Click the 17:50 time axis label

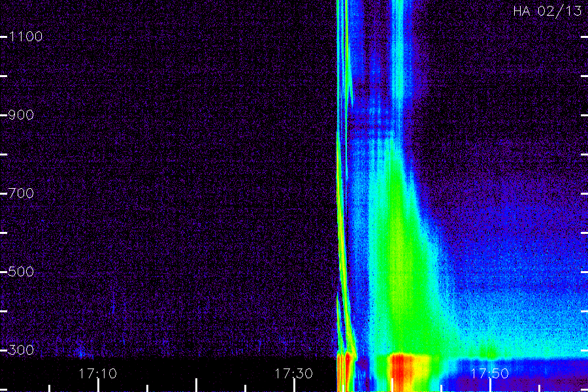point(490,373)
